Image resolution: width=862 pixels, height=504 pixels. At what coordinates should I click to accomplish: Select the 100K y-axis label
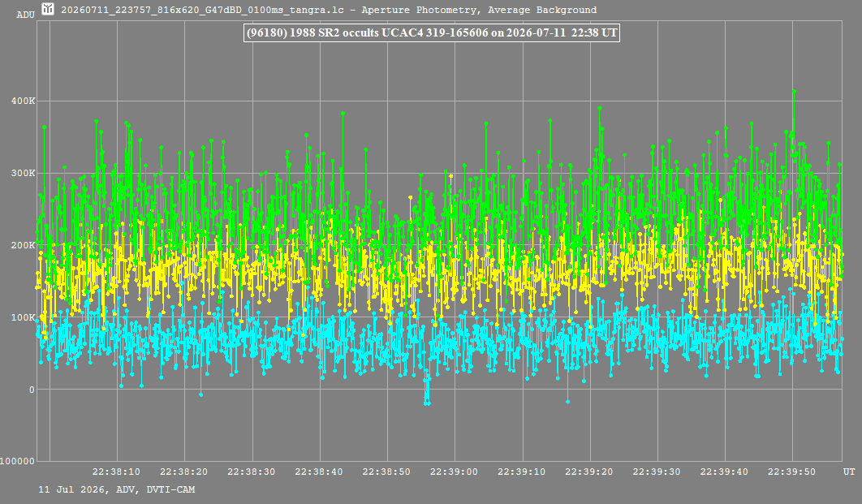tap(23, 317)
